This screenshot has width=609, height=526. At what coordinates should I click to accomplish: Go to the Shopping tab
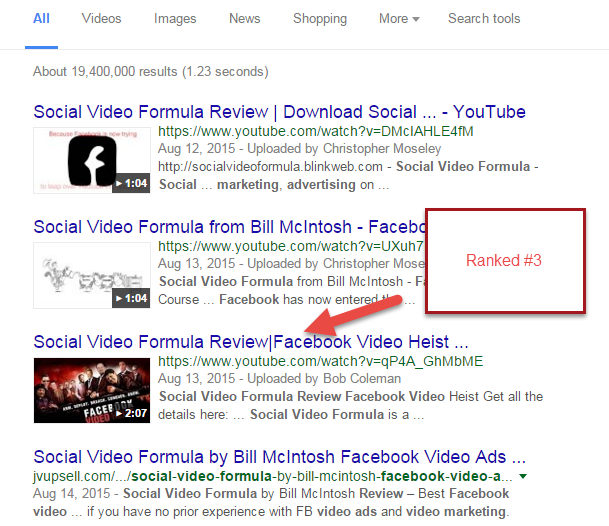320,19
